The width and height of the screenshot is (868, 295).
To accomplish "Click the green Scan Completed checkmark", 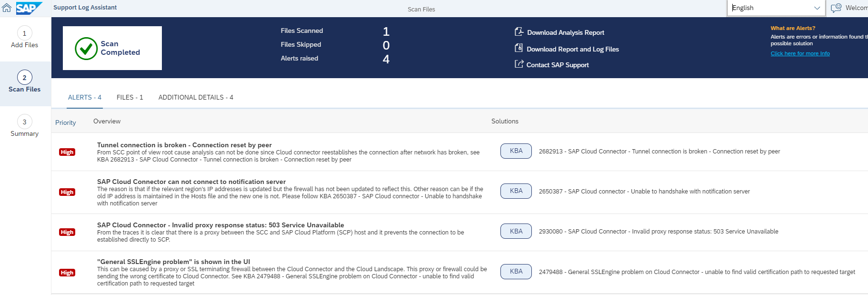I will [86, 48].
